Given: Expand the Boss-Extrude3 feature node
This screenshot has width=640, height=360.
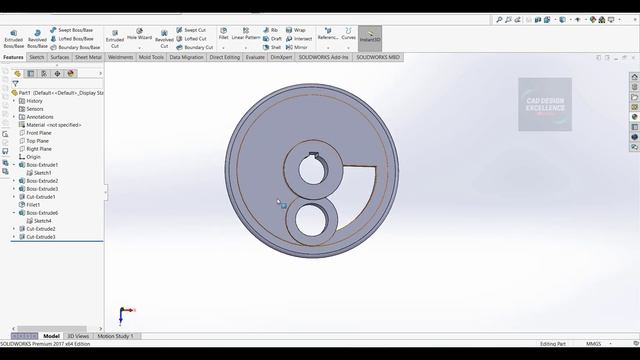Looking at the screenshot, I should coord(14,189).
